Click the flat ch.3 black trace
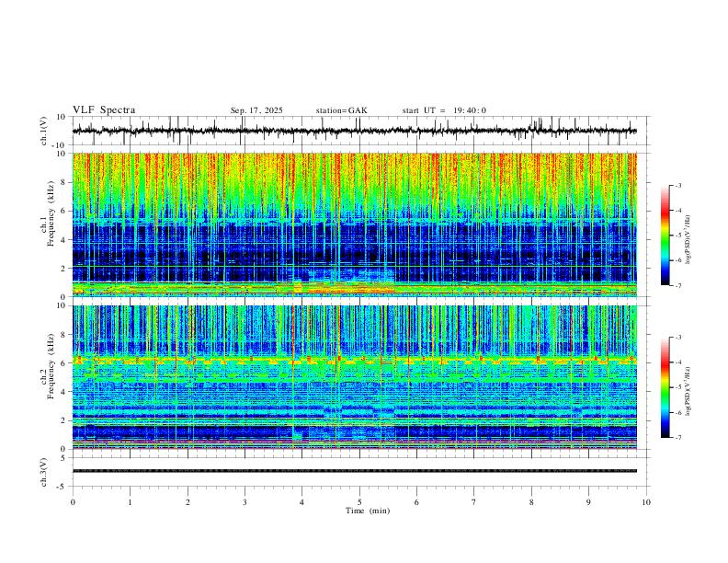Screen dimensions: 728x563 [x=355, y=471]
